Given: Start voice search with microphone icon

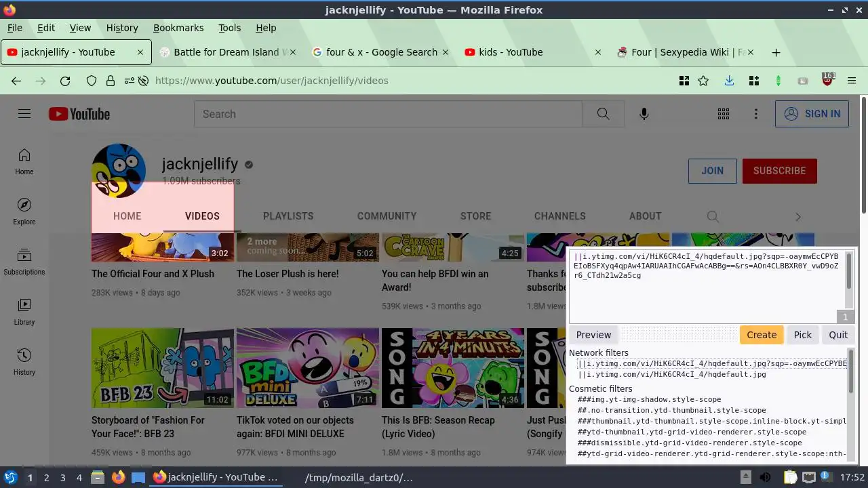Looking at the screenshot, I should [x=644, y=114].
